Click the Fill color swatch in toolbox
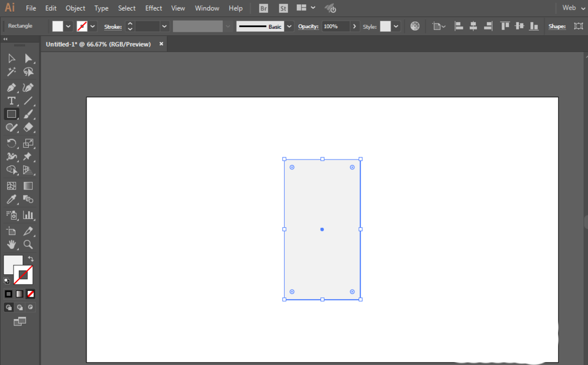This screenshot has height=365, width=588. pos(13,264)
